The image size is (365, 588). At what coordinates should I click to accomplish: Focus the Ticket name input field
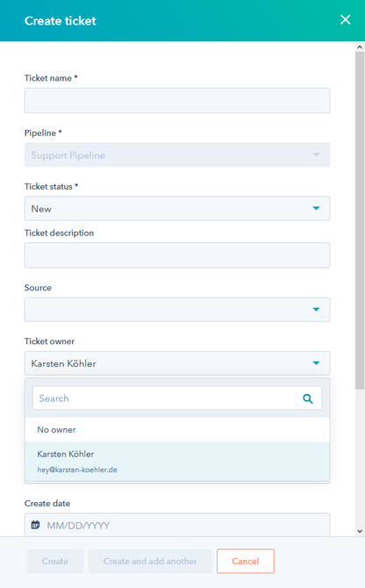177,101
